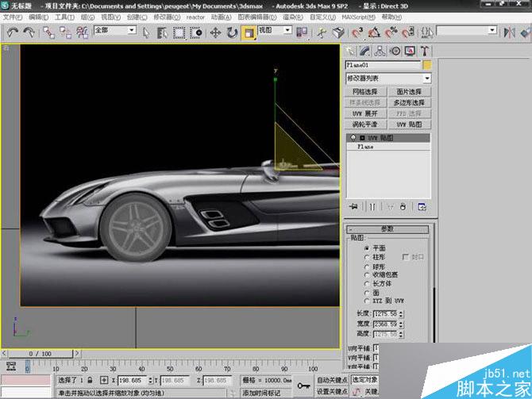The image size is (532, 399).
Task: Select the 柱形 (cylindrical) mapping radio button
Action: click(366, 257)
